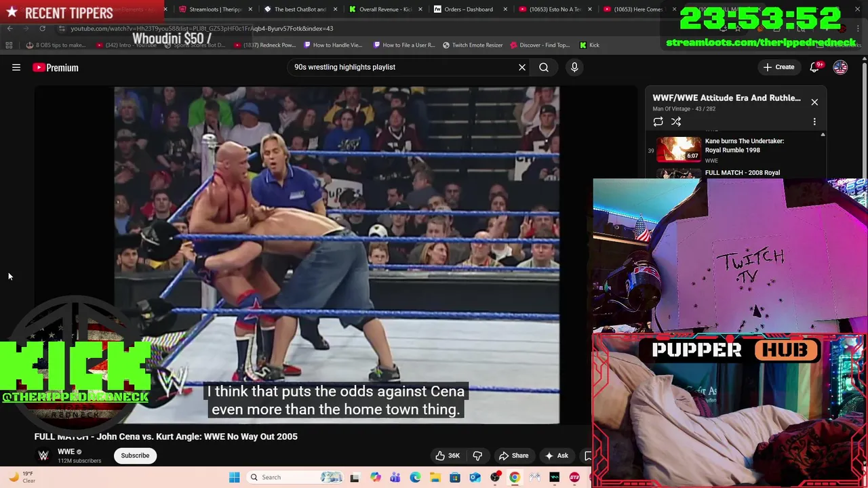Viewport: 868px width, 488px height.
Task: Open the Ask button below the video
Action: (x=557, y=455)
